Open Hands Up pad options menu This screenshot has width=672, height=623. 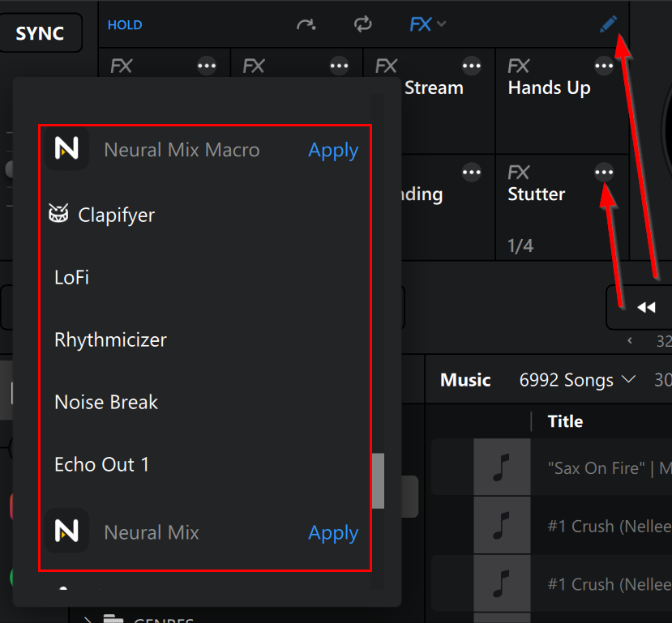(604, 66)
